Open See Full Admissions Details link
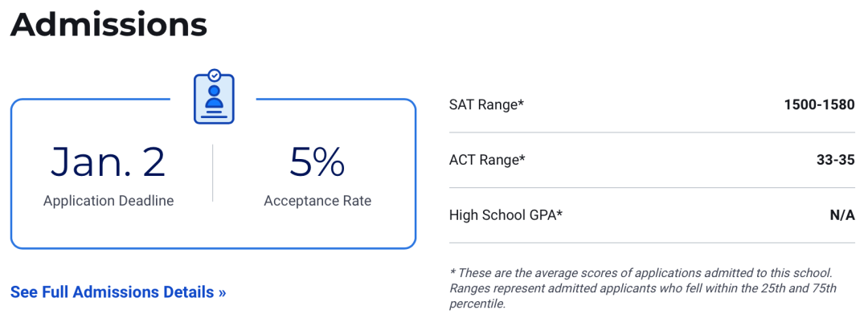This screenshot has width=868, height=318. click(118, 292)
